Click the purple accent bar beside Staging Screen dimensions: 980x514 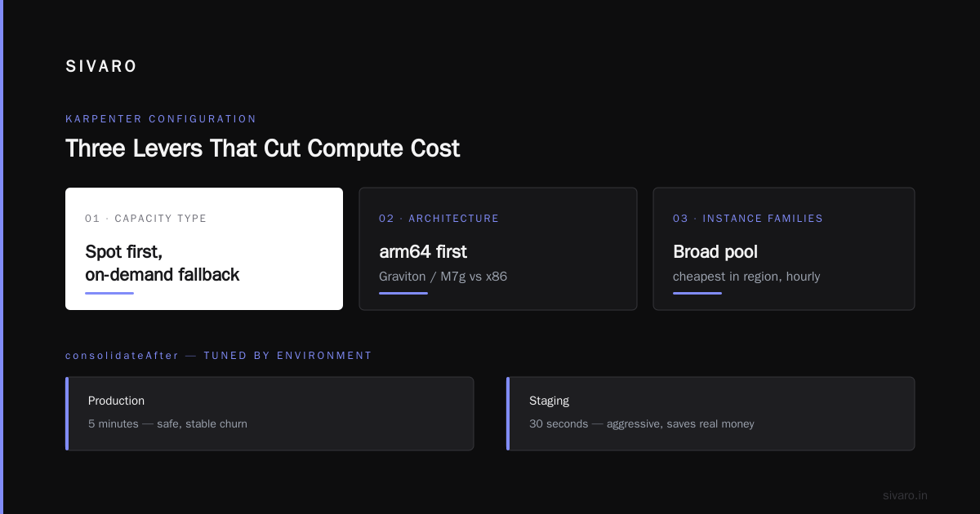(508, 414)
